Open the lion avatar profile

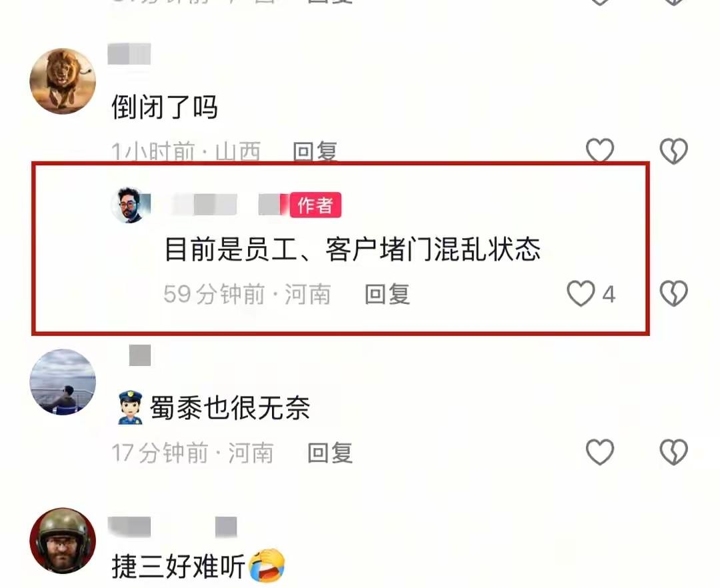pos(63,81)
